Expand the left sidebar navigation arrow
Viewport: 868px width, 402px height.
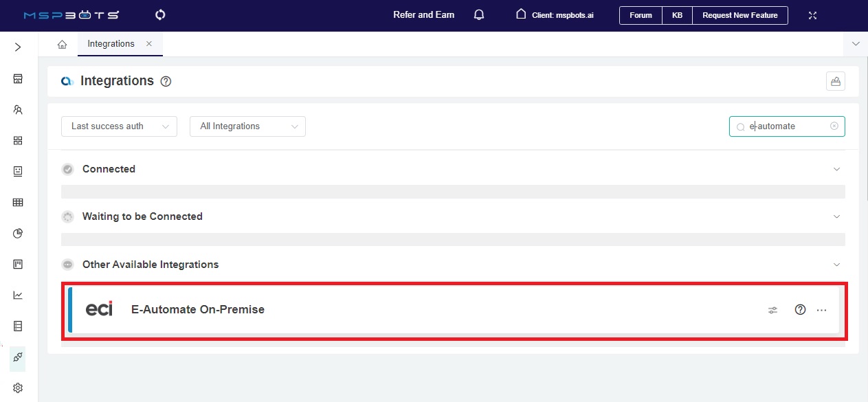[18, 47]
